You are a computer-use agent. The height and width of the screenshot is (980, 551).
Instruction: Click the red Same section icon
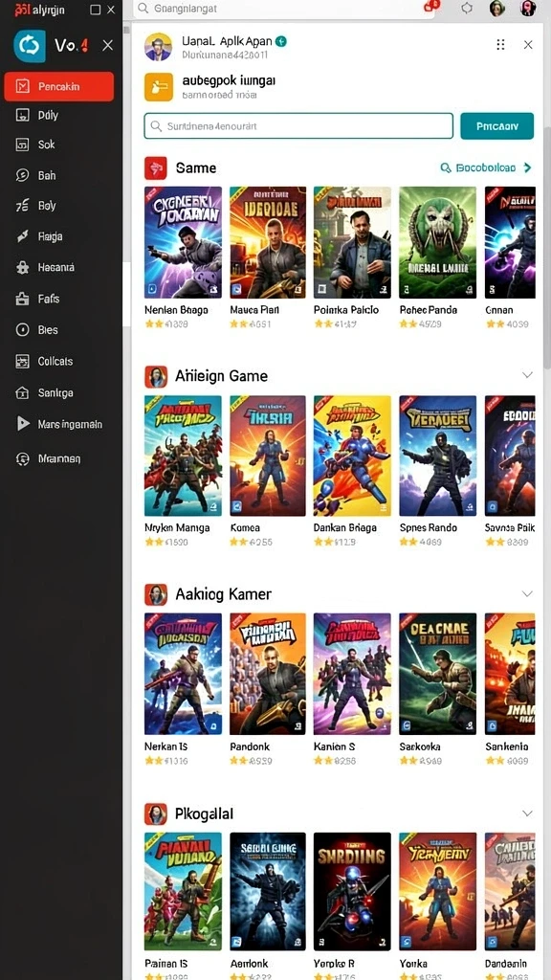tap(156, 168)
